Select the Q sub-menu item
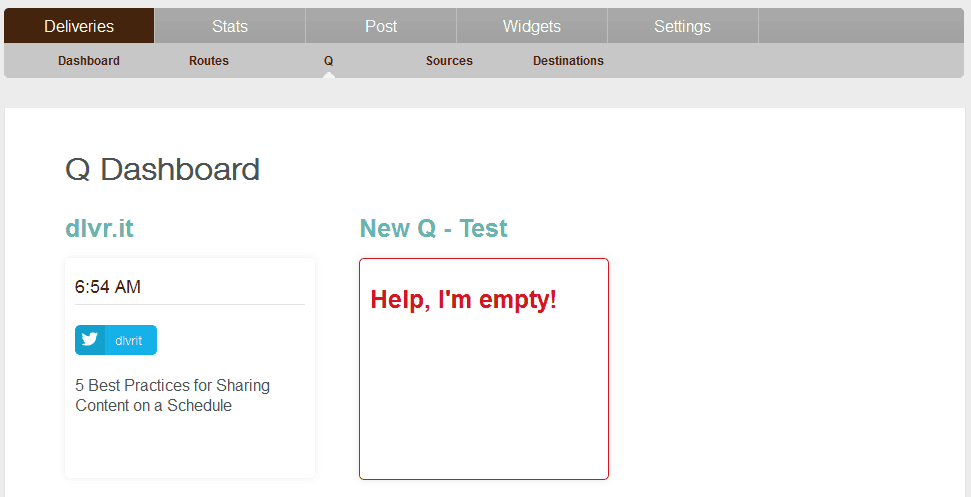The image size is (971, 497). click(328, 61)
